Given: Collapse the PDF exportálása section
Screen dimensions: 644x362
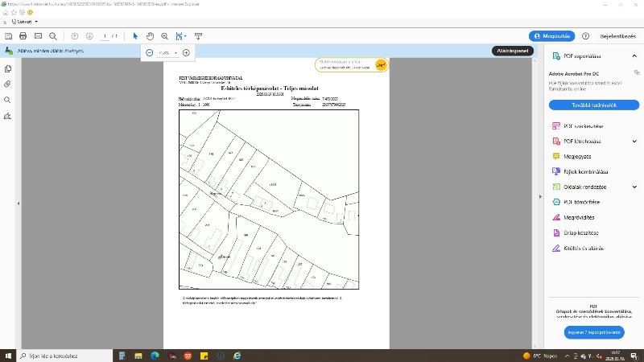Looking at the screenshot, I should 634,56.
